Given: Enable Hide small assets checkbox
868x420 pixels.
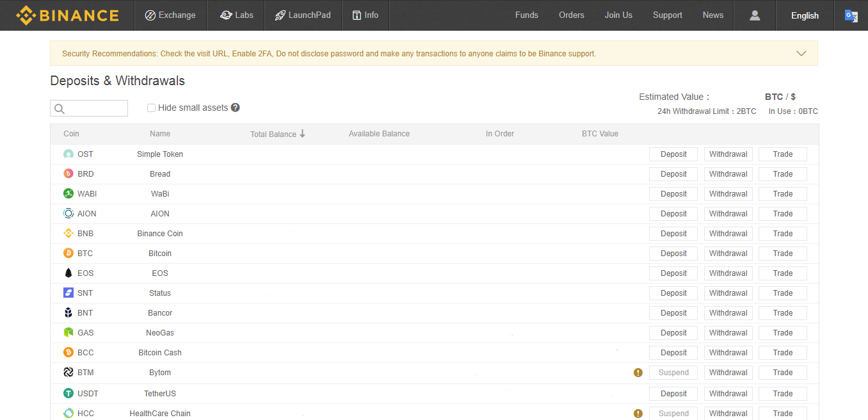Looking at the screenshot, I should click(x=152, y=108).
